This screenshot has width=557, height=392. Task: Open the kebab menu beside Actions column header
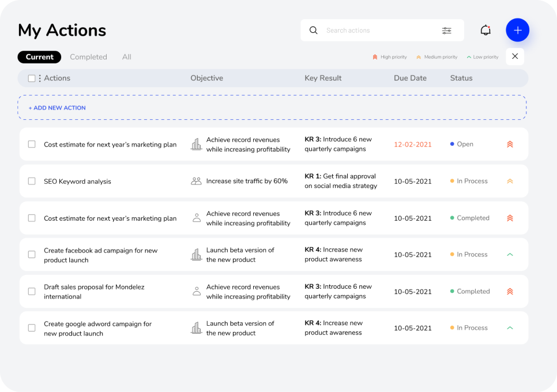coord(39,78)
